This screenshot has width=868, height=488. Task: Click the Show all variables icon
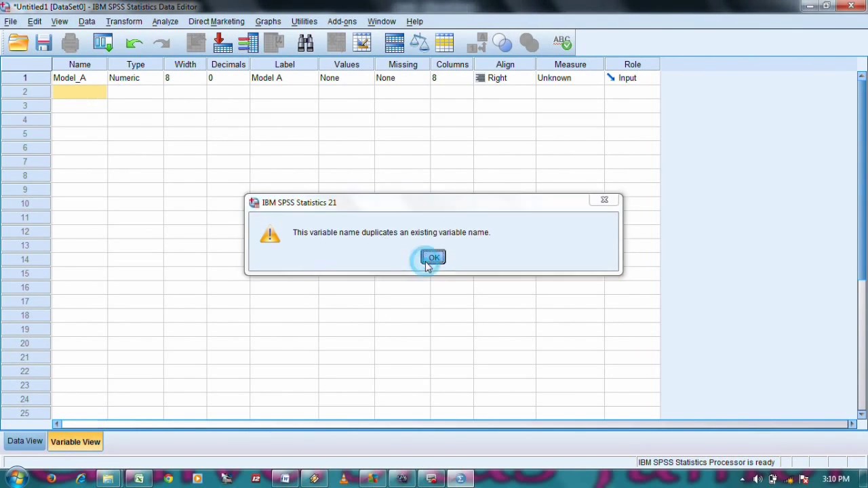click(529, 43)
